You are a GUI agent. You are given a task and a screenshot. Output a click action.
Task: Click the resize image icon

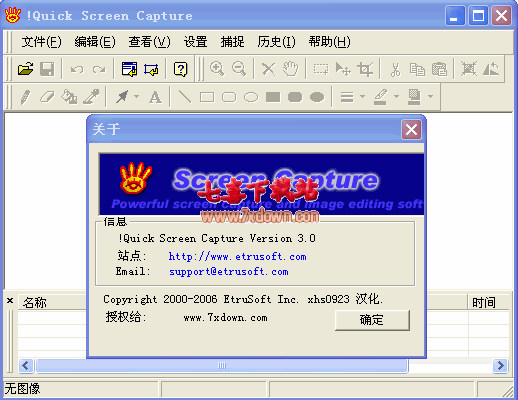point(469,69)
